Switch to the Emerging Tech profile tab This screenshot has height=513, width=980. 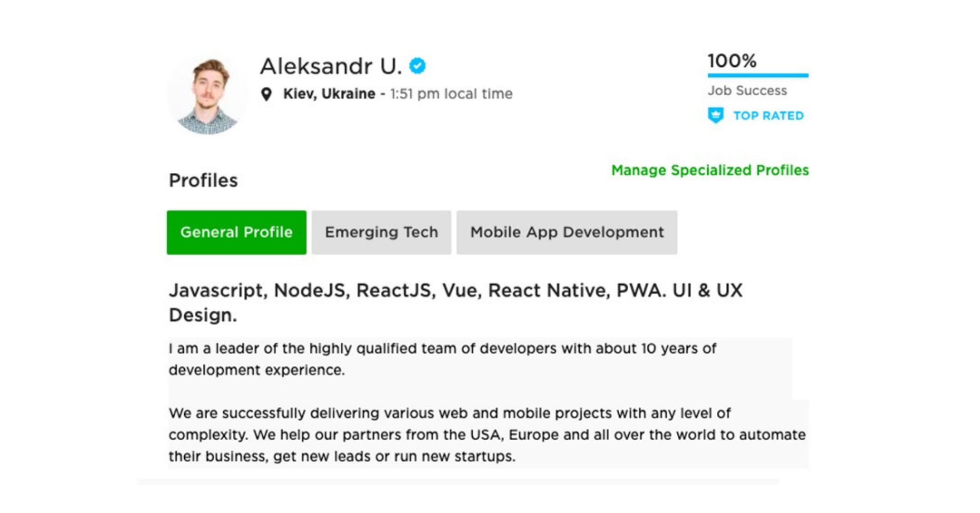tap(381, 233)
